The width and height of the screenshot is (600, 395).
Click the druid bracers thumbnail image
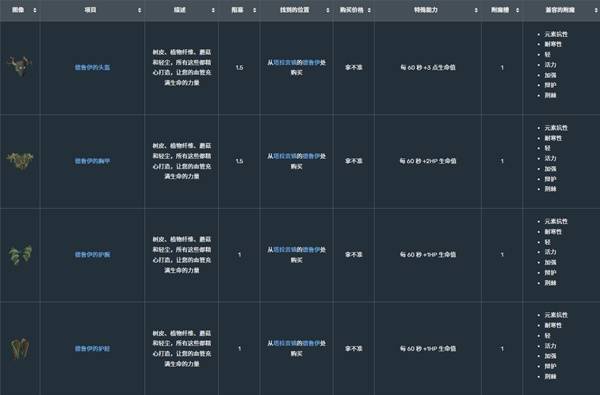click(20, 254)
